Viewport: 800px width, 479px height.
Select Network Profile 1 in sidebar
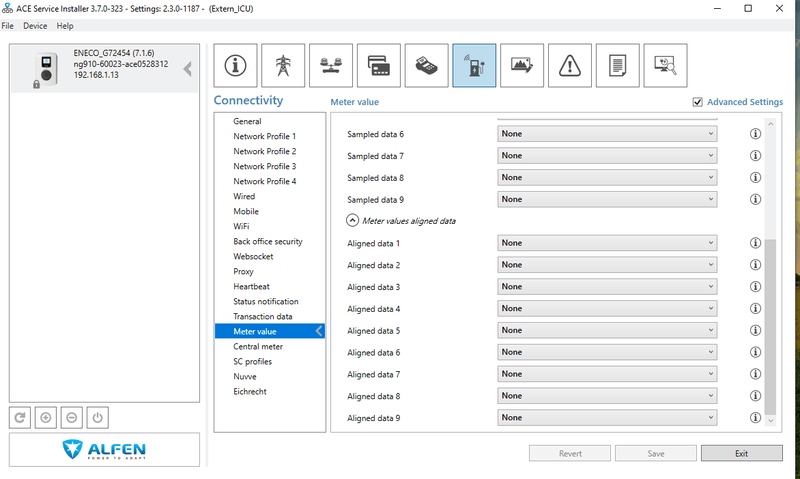click(265, 136)
